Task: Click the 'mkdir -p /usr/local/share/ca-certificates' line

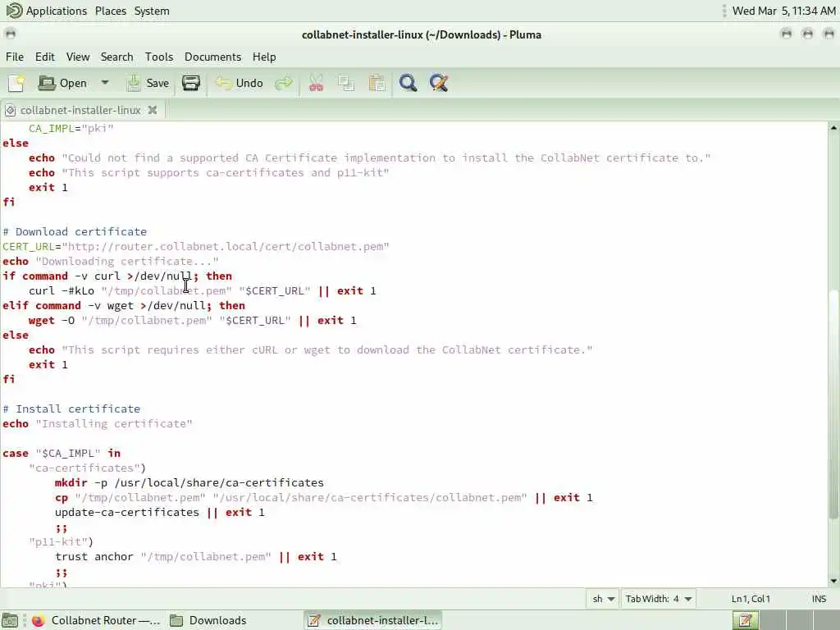Action: click(x=189, y=482)
